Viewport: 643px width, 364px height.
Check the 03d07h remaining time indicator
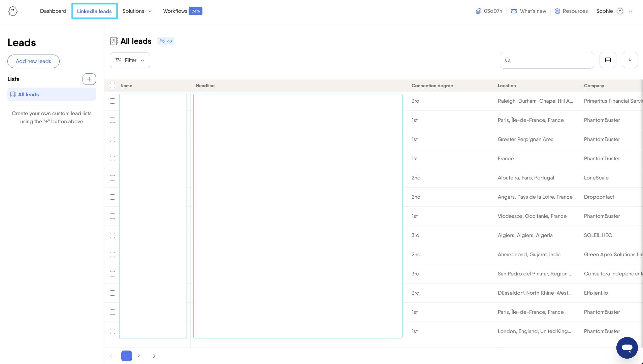489,11
